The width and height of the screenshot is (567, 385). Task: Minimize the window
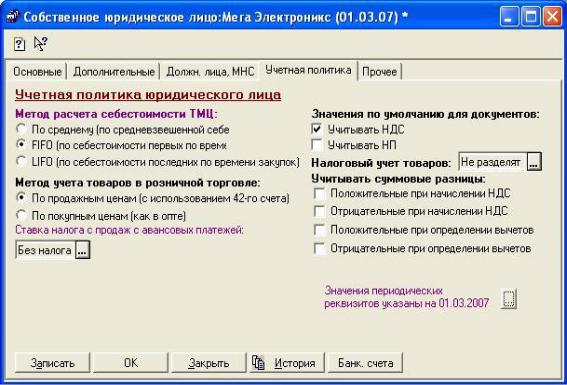509,17
